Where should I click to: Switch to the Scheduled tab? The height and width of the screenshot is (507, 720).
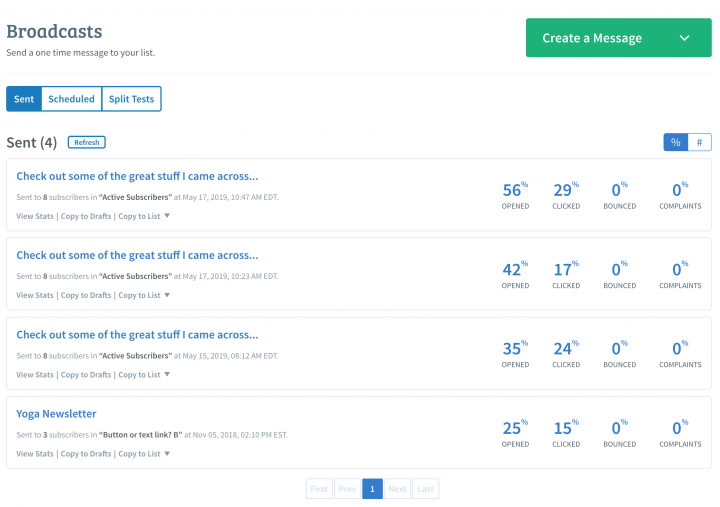click(71, 99)
